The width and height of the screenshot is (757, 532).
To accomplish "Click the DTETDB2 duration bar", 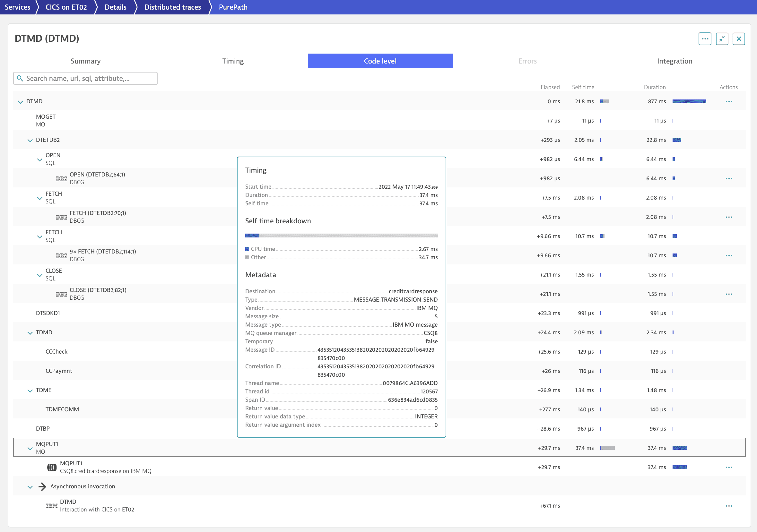I will click(676, 140).
